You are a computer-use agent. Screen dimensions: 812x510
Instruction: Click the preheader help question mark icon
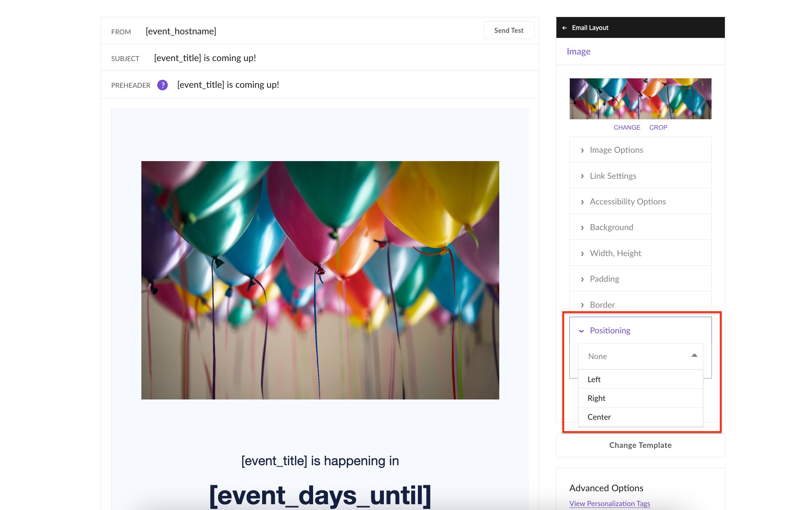point(163,85)
